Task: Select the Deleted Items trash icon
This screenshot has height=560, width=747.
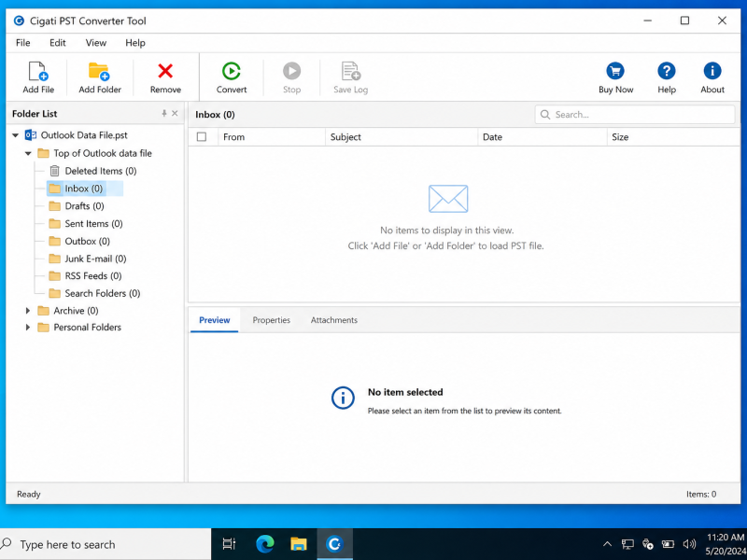Action: pos(55,171)
